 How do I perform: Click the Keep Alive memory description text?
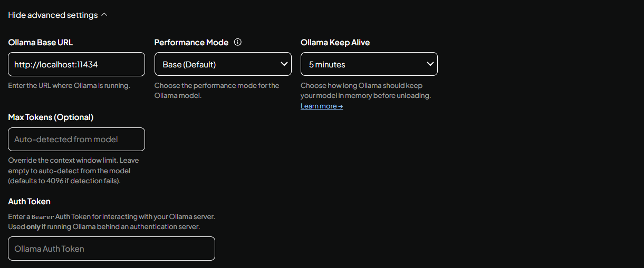366,91
